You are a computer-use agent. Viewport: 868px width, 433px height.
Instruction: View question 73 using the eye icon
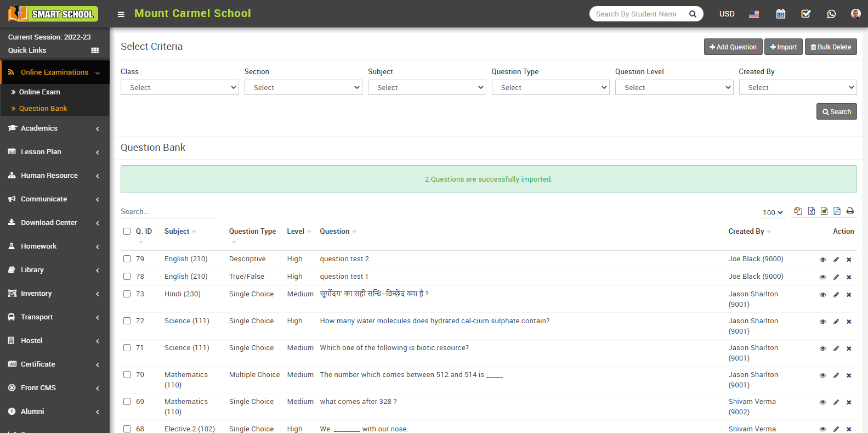tap(822, 295)
